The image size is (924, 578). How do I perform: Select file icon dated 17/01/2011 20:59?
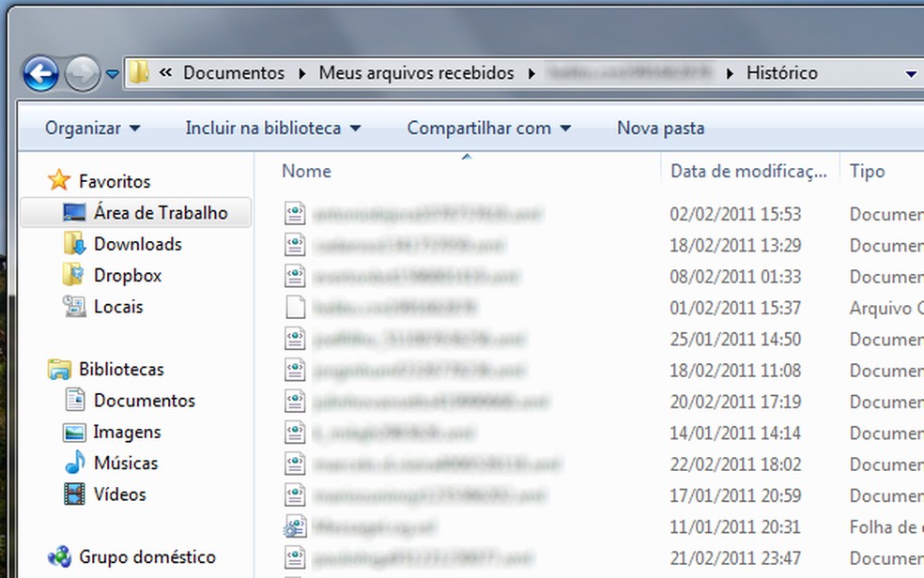pyautogui.click(x=295, y=494)
